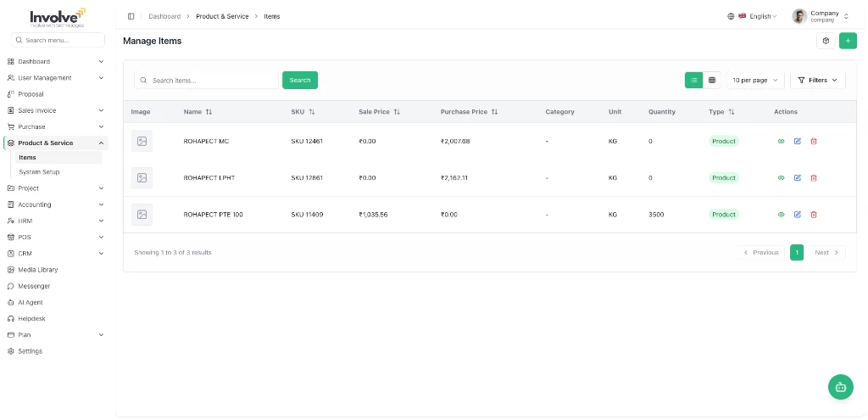The height and width of the screenshot is (420, 868).
Task: Delete the ROHAPECT LPHT item
Action: 813,178
